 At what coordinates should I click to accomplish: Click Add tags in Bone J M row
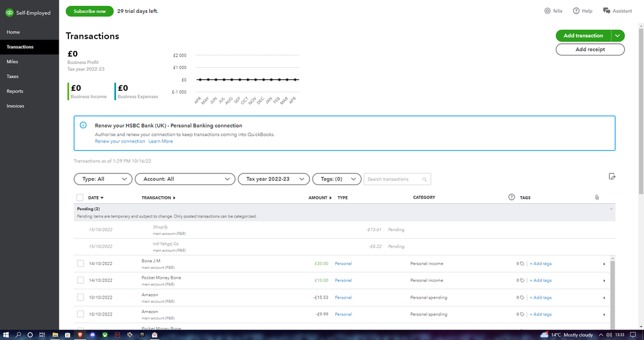540,263
